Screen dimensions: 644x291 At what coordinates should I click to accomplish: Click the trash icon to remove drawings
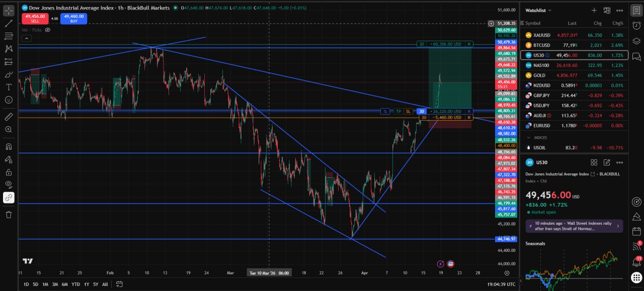(9, 215)
